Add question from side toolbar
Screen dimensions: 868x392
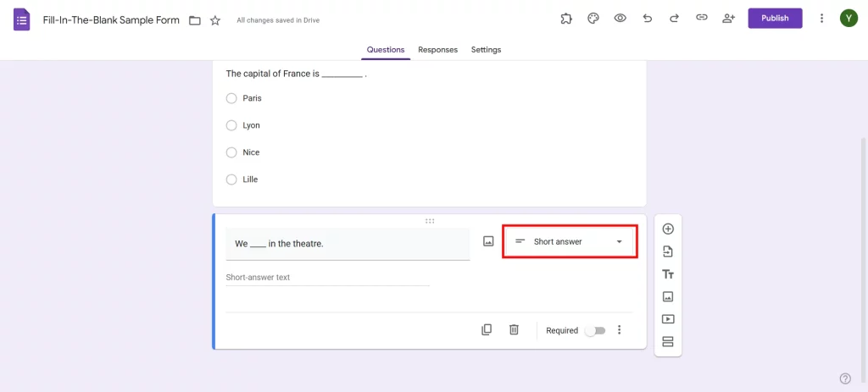click(668, 229)
